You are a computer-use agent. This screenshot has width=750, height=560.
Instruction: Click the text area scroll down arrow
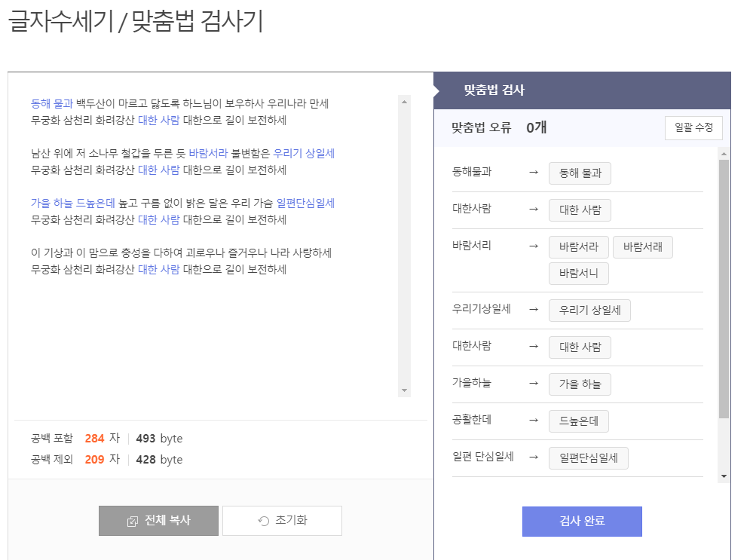tap(404, 390)
